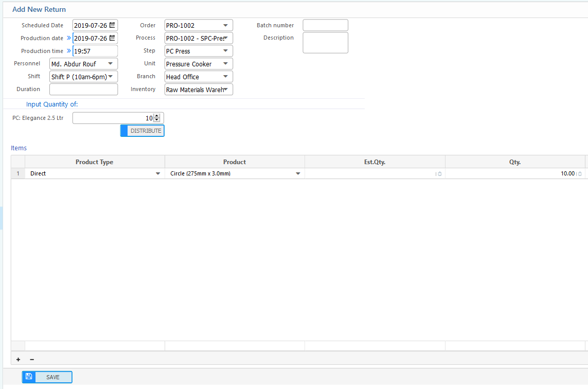Remove item row with minus icon
The image size is (588, 389).
tap(32, 360)
